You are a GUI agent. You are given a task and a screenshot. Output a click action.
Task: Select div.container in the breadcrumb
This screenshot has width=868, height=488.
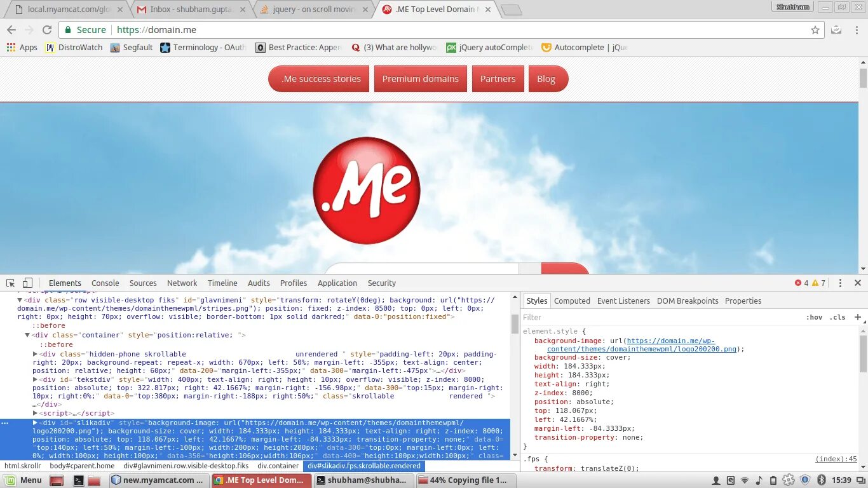tap(278, 466)
